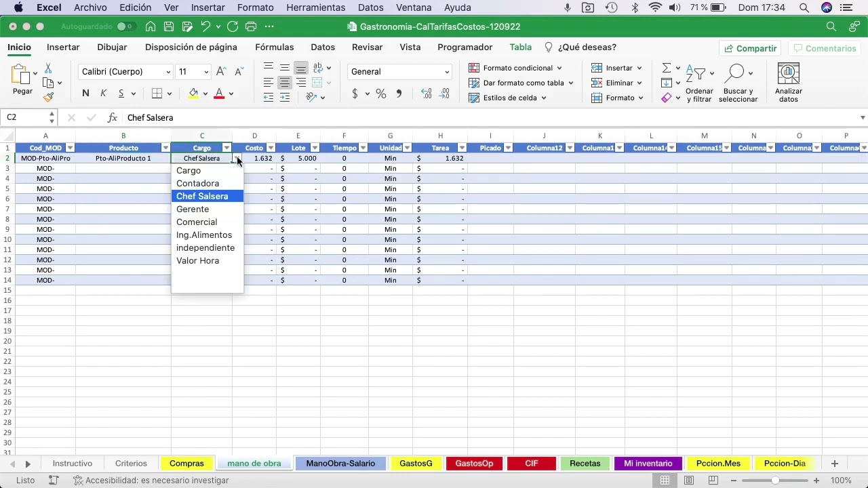Click the Paste (Pegar) clipboard icon
The image size is (868, 488).
click(x=22, y=75)
